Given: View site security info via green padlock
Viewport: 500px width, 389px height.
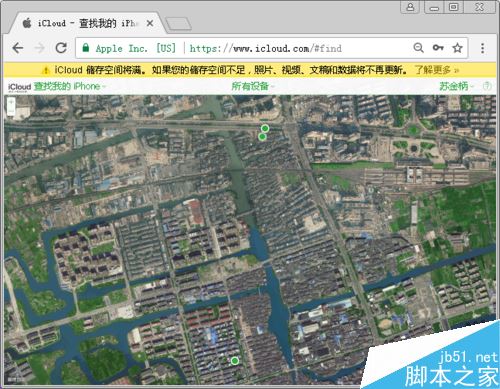Looking at the screenshot, I should pos(86,48).
